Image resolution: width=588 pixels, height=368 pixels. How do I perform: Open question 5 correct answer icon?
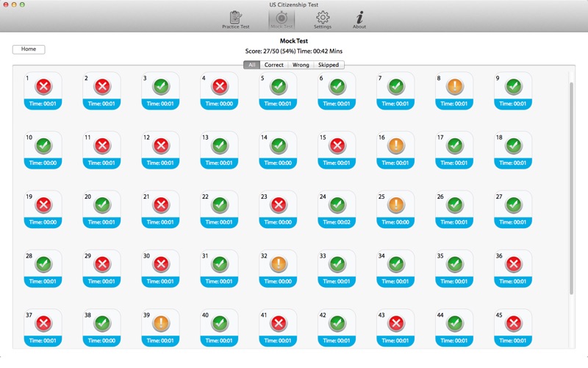[x=279, y=86]
